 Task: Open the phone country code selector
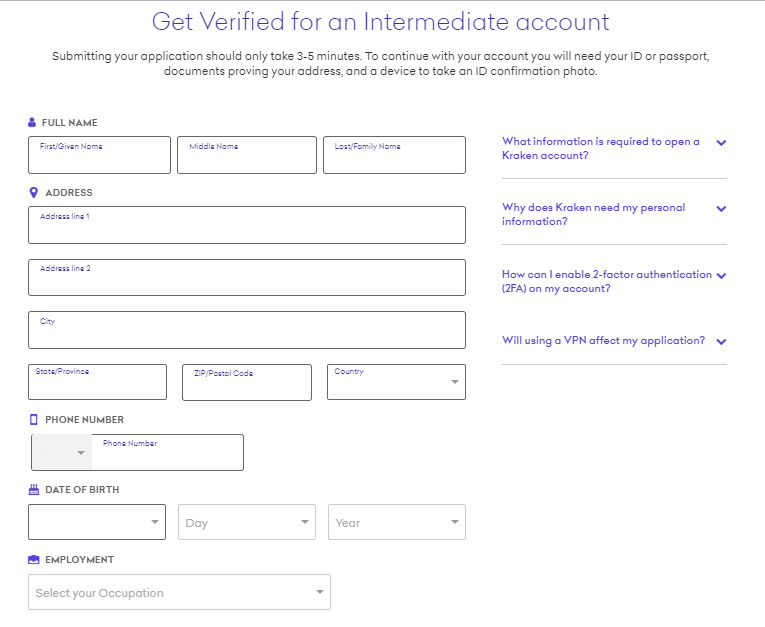[62, 453]
